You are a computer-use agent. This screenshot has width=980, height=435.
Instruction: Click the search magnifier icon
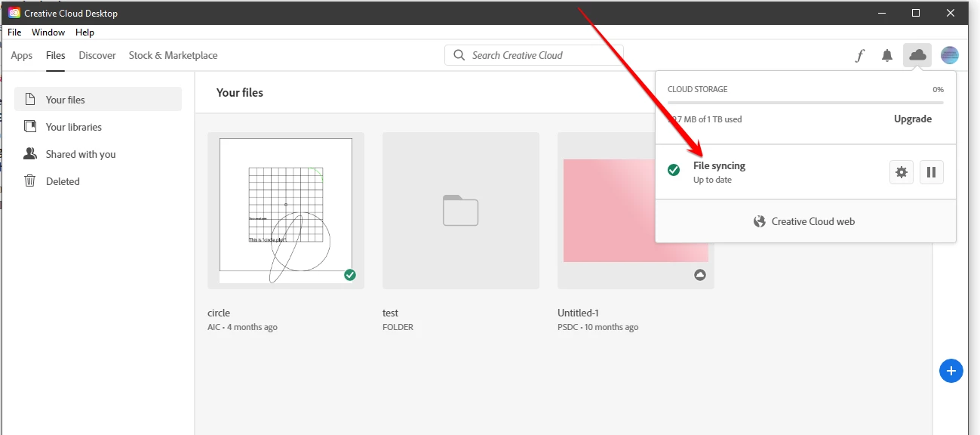click(459, 55)
